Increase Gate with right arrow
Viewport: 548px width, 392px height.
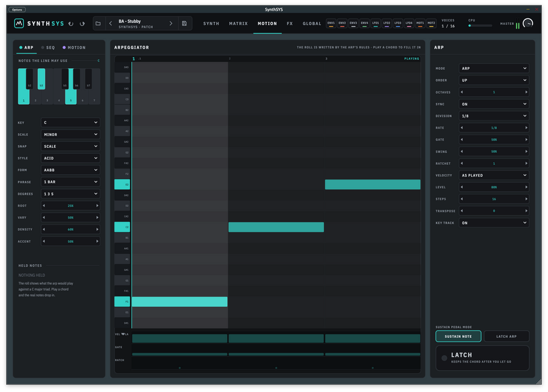(x=526, y=140)
